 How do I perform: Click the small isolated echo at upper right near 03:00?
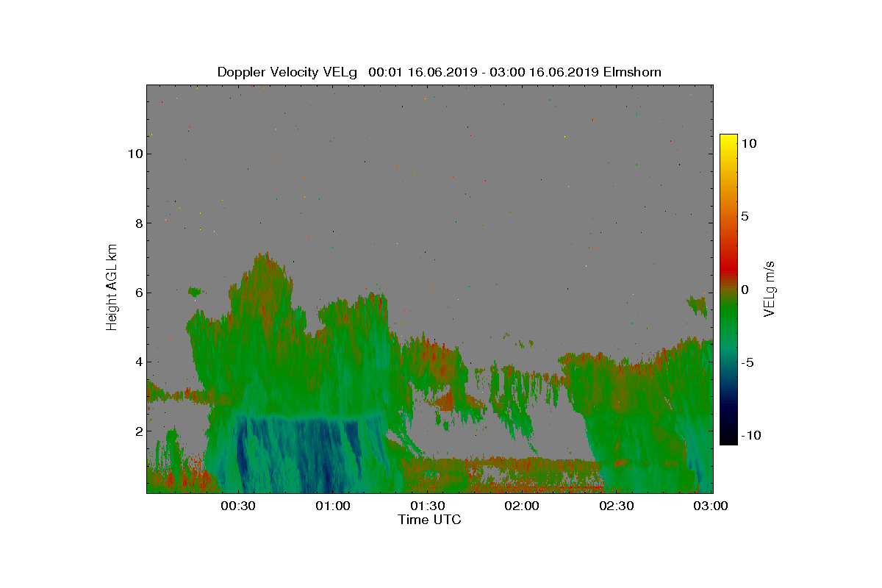(x=697, y=306)
